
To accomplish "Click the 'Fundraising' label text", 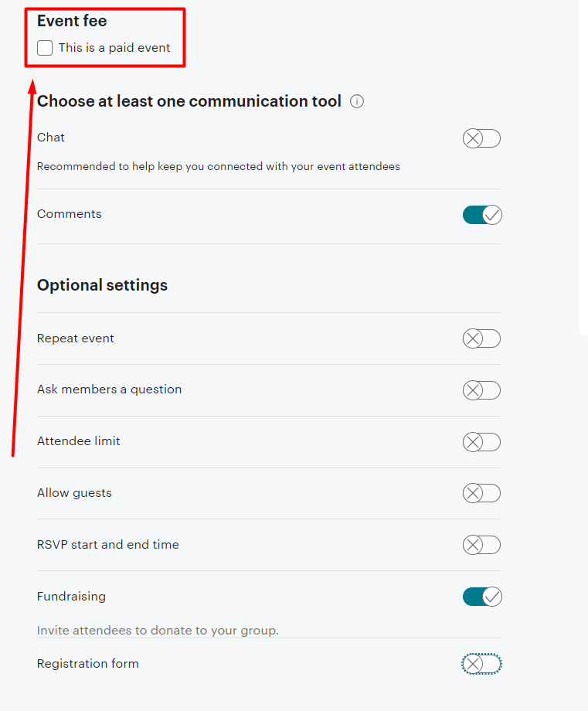I will coord(71,597).
